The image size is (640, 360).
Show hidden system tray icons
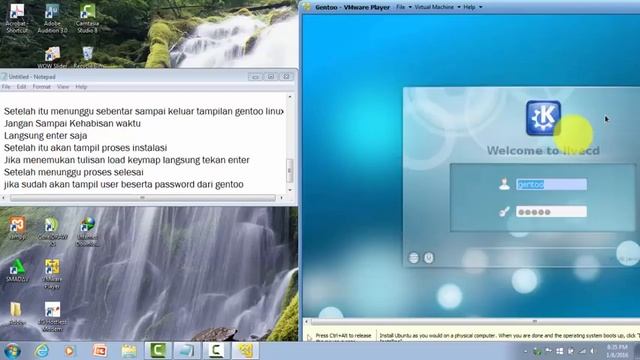[526, 351]
